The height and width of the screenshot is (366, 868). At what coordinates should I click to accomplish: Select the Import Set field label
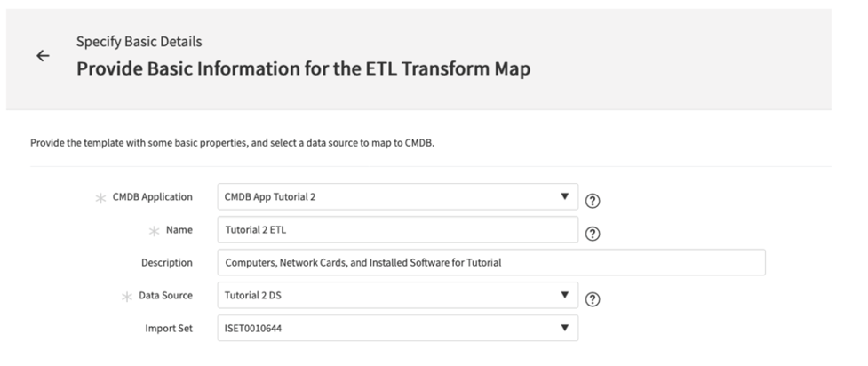click(x=169, y=328)
